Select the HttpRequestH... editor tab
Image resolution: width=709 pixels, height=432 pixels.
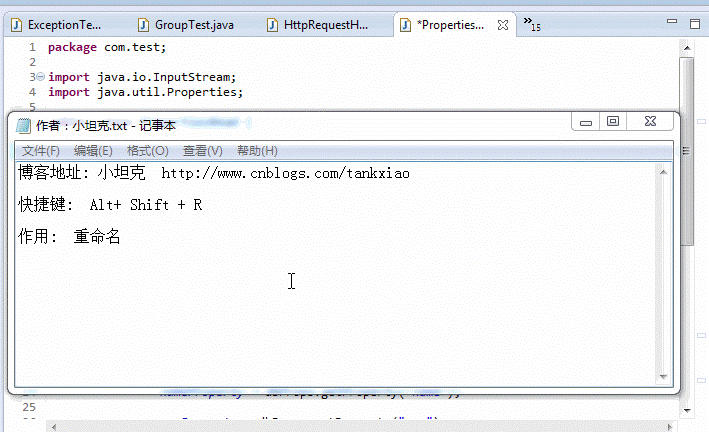coord(317,25)
